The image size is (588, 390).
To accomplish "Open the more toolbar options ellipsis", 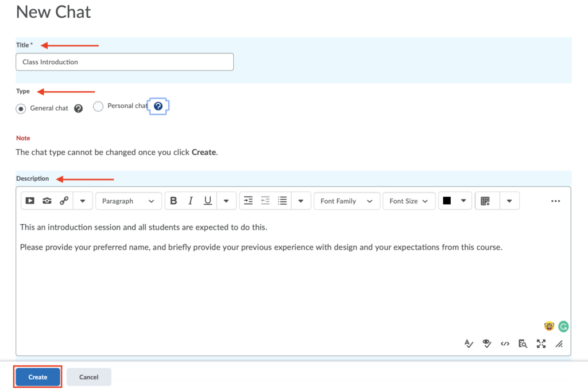I will point(555,201).
